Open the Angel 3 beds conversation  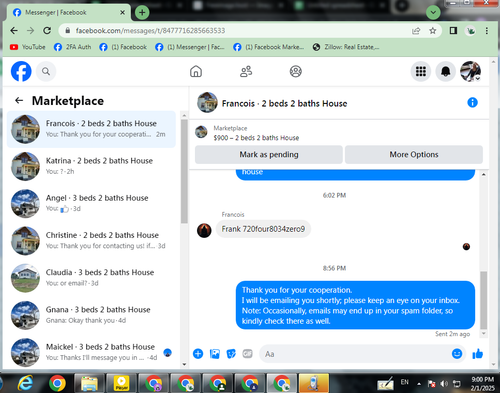(91, 203)
